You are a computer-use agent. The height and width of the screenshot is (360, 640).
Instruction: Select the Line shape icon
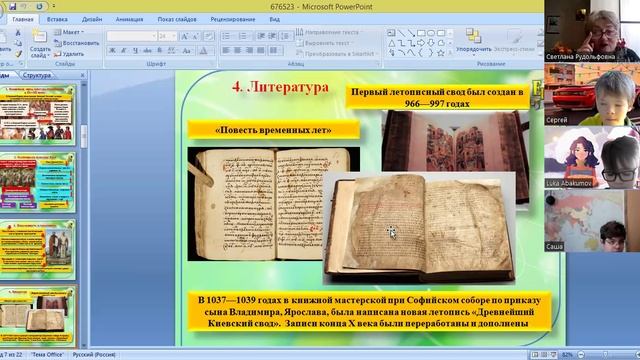click(x=401, y=33)
